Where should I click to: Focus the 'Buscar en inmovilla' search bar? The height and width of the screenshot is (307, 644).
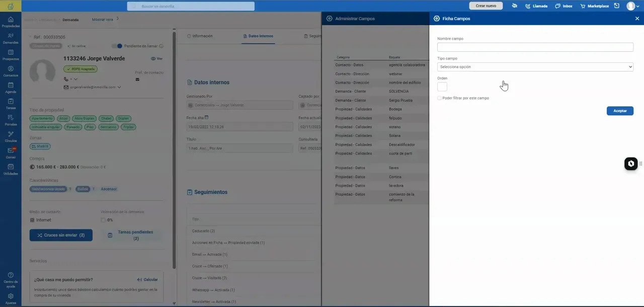click(191, 6)
